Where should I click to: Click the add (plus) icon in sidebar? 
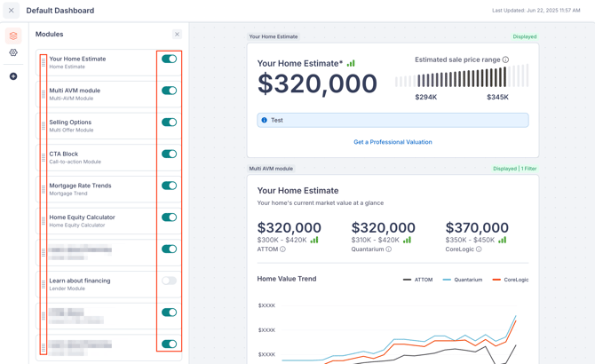click(13, 76)
